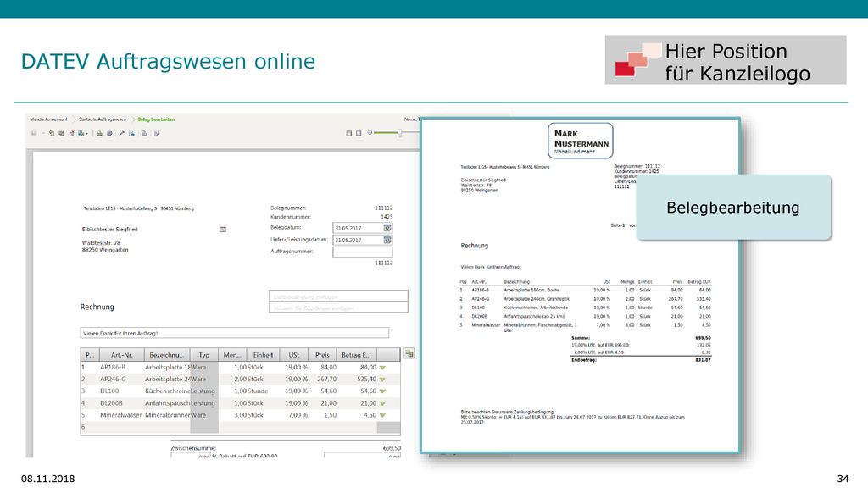Click the Lieferbedingung einfügen field

pos(338,296)
